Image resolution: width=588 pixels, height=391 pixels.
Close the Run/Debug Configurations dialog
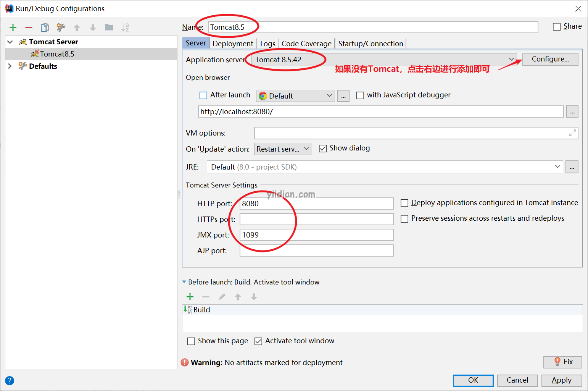click(578, 8)
